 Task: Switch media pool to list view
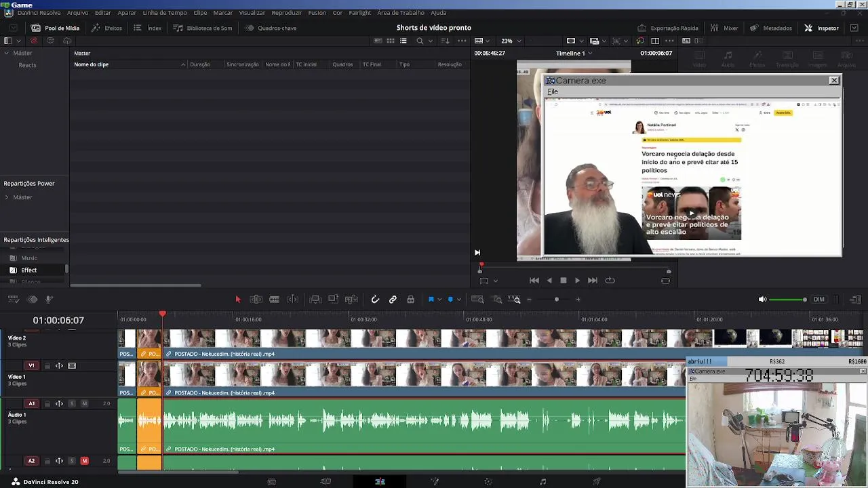tap(403, 41)
